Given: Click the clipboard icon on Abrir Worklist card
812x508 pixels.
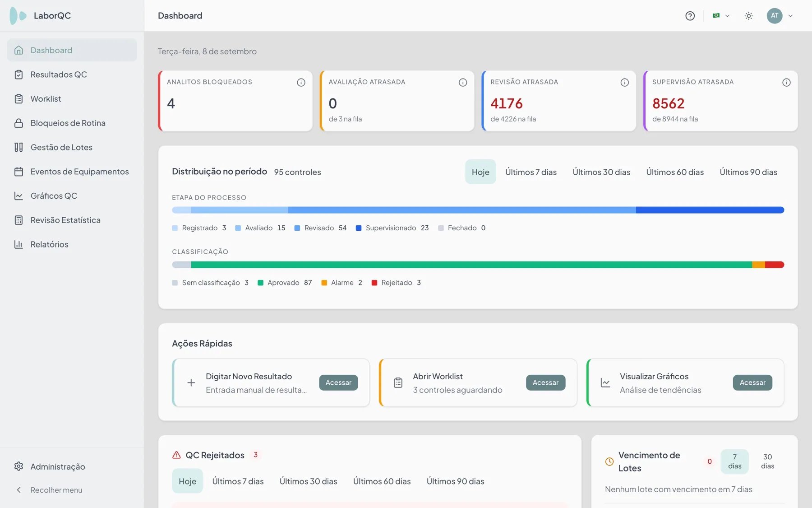Looking at the screenshot, I should pyautogui.click(x=398, y=383).
